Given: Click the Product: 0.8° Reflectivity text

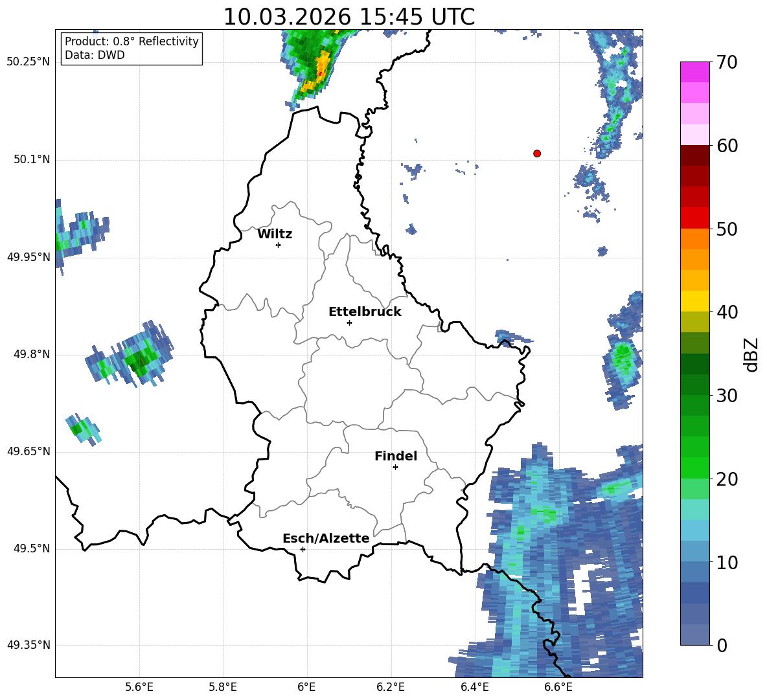Looking at the screenshot, I should pos(132,41).
